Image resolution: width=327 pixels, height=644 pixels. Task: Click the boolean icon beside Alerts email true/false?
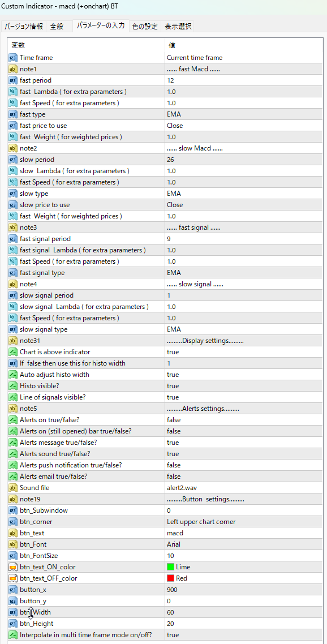13,476
